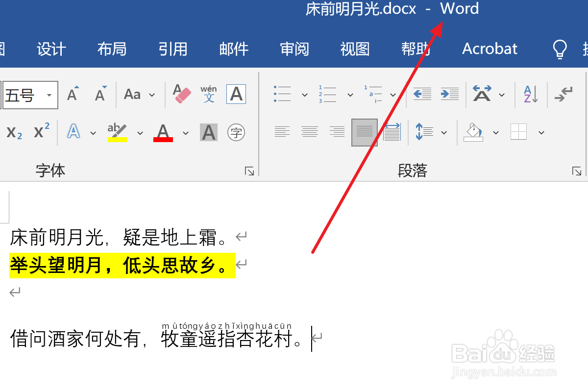Open the 段落 dialog launcher arrow
Viewport: 588px width, 392px height.
point(577,171)
